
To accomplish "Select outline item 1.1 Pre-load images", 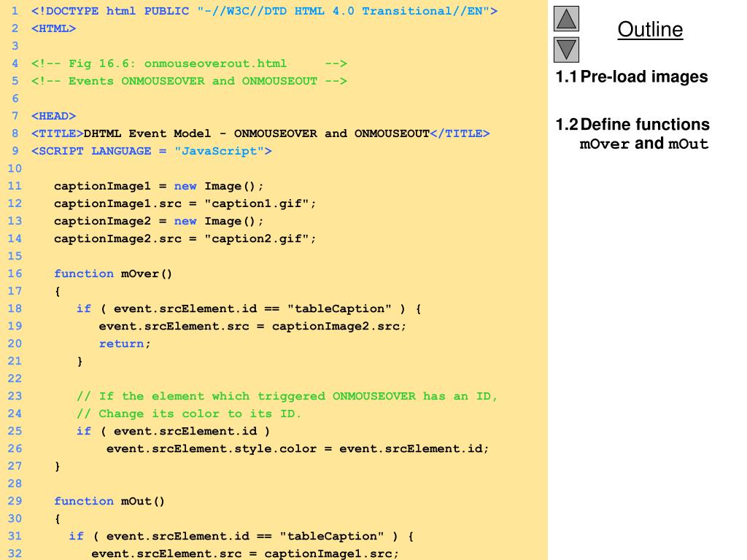I will pos(632,77).
